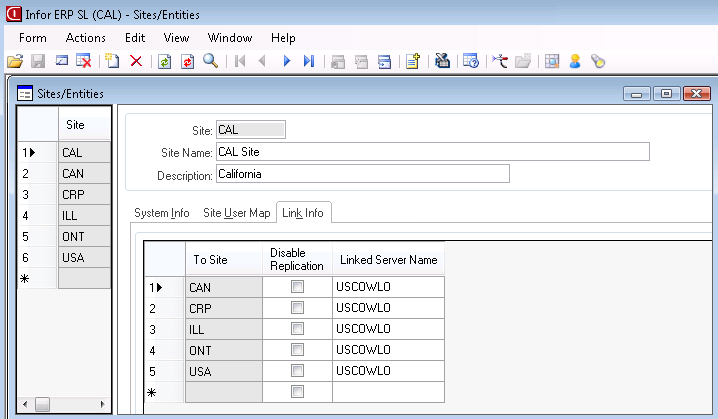This screenshot has height=419, width=718.
Task: Click the Site Name text field
Action: [432, 152]
